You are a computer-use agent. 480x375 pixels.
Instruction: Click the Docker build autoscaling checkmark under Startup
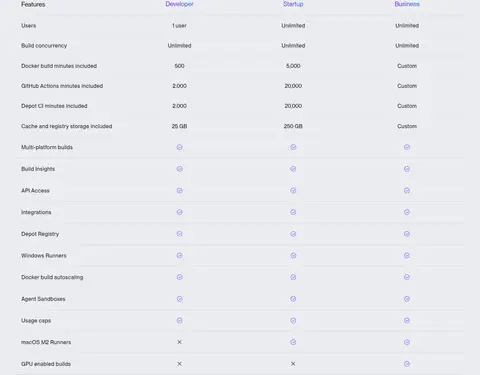(293, 277)
